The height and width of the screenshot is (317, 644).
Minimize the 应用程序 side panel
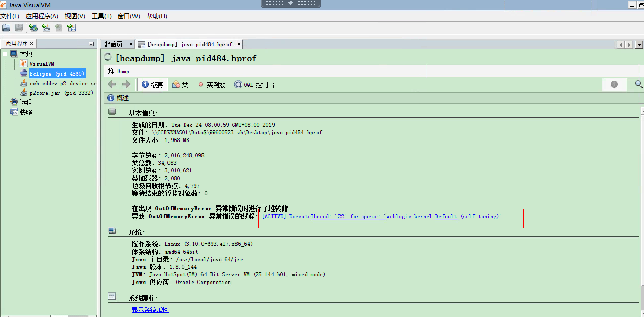pyautogui.click(x=91, y=44)
